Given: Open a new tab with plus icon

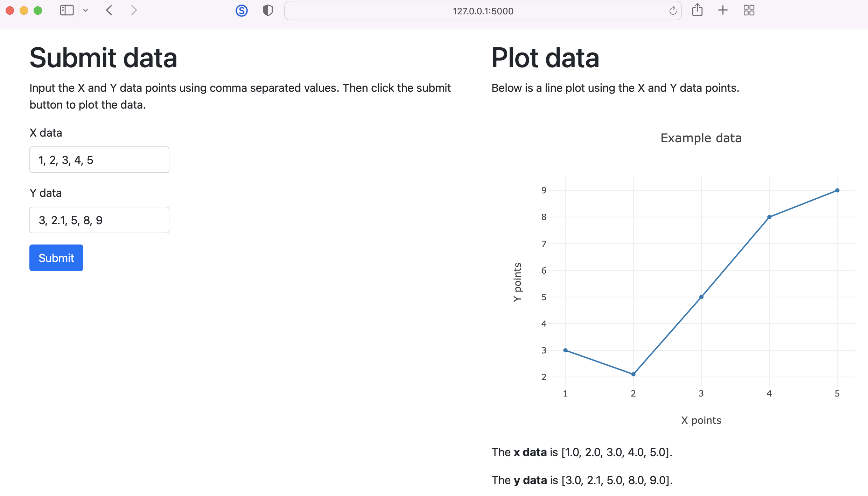Looking at the screenshot, I should 723,10.
